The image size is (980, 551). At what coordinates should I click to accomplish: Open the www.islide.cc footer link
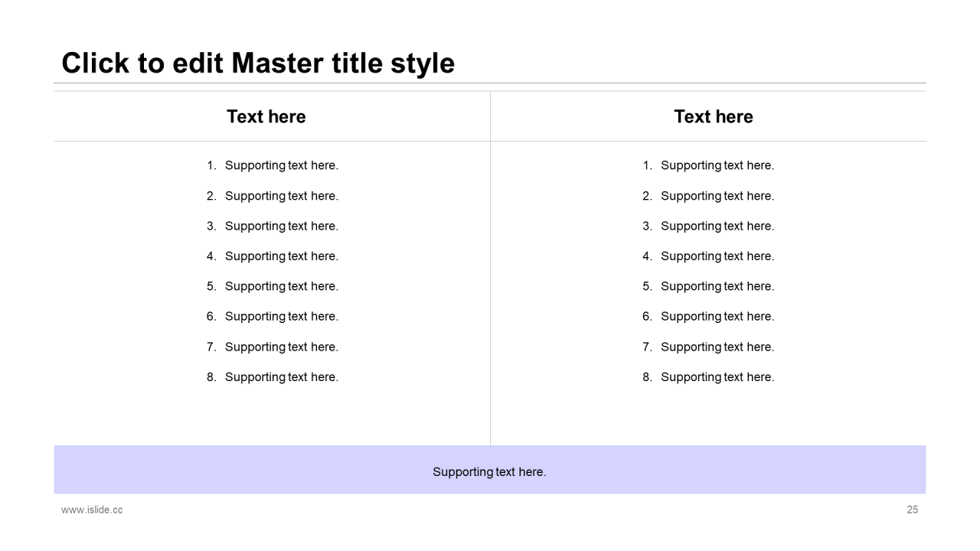click(92, 510)
